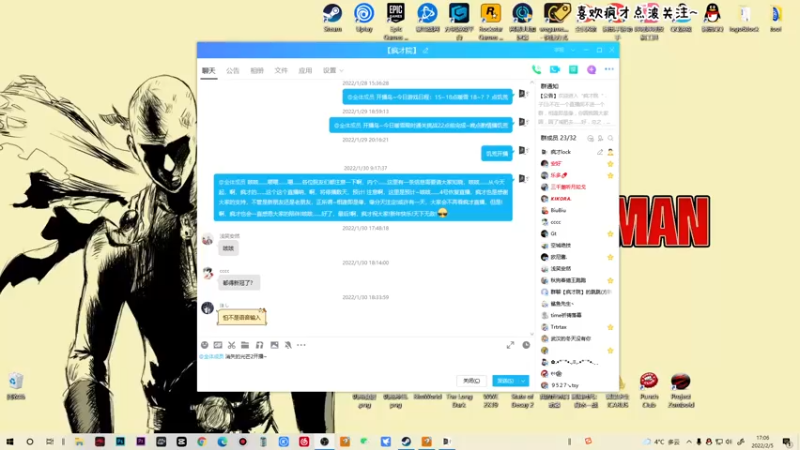
Task: Select member KIKORA in the member list
Action: point(576,198)
